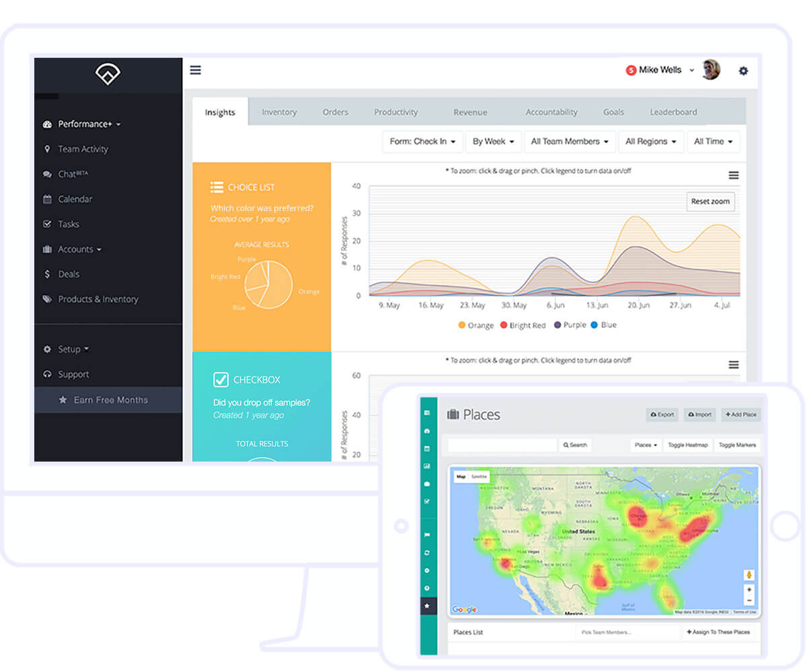The width and height of the screenshot is (807, 672).
Task: Zoom out the map with minus button
Action: (x=749, y=599)
